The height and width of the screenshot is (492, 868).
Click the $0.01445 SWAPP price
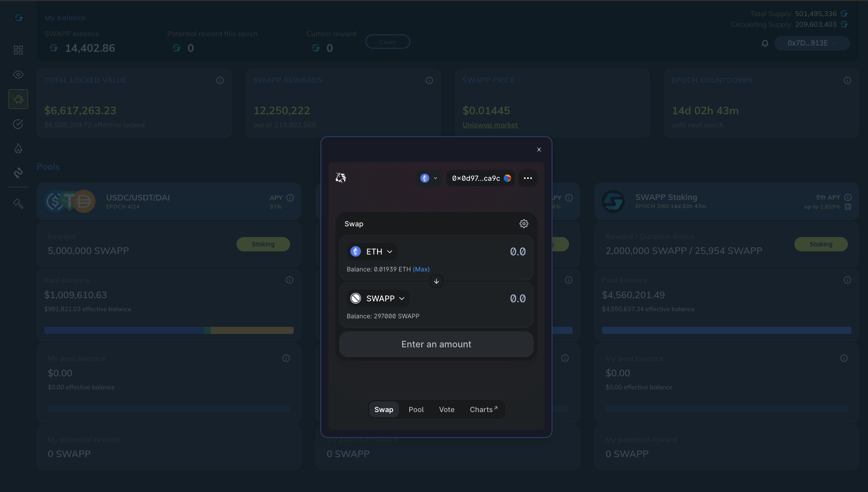point(486,111)
